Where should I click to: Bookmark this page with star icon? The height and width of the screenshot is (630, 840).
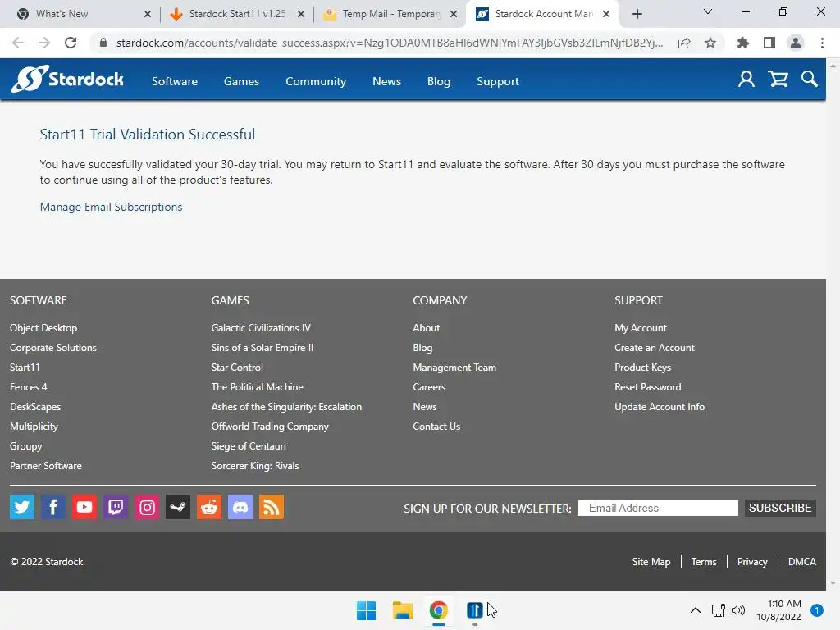coord(710,43)
